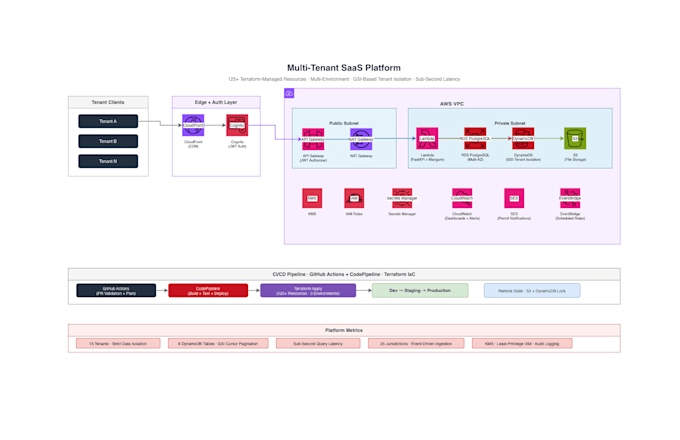Click the (Multi-AZ) caption under RDS PostgreSQL
This screenshot has width=680, height=440.
click(475, 160)
